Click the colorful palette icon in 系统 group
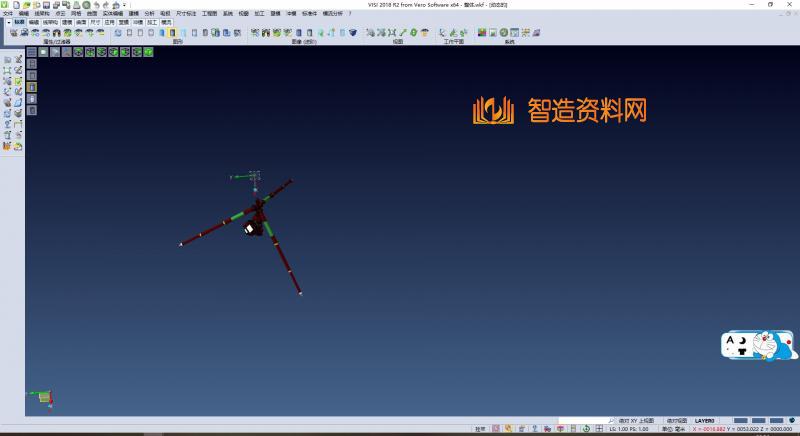This screenshot has width=800, height=436. tap(482, 33)
